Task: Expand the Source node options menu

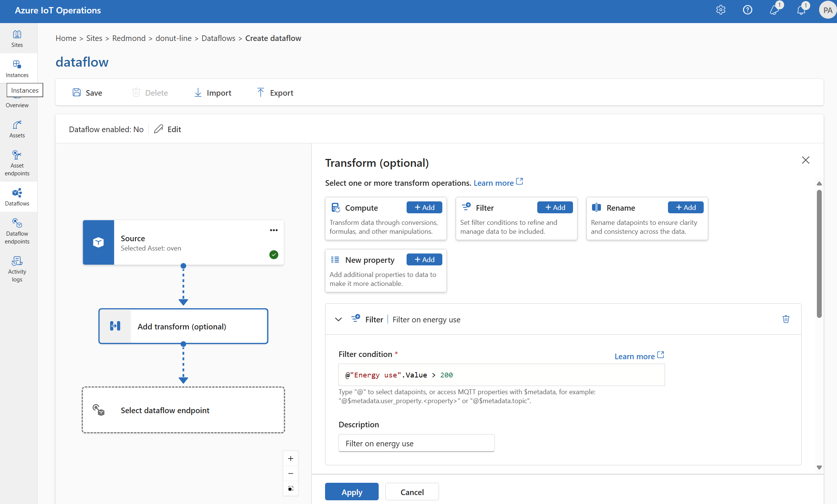Action: [x=274, y=230]
